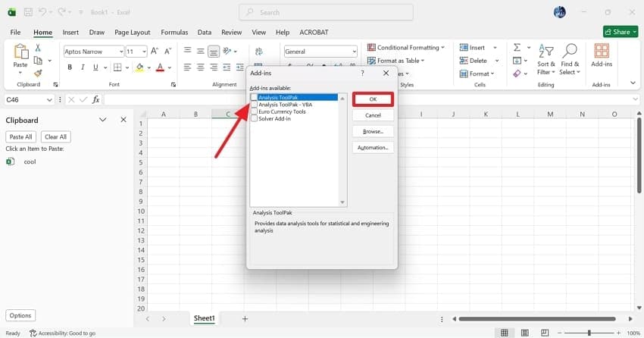Click the Automation... button
644x338 pixels.
point(373,148)
